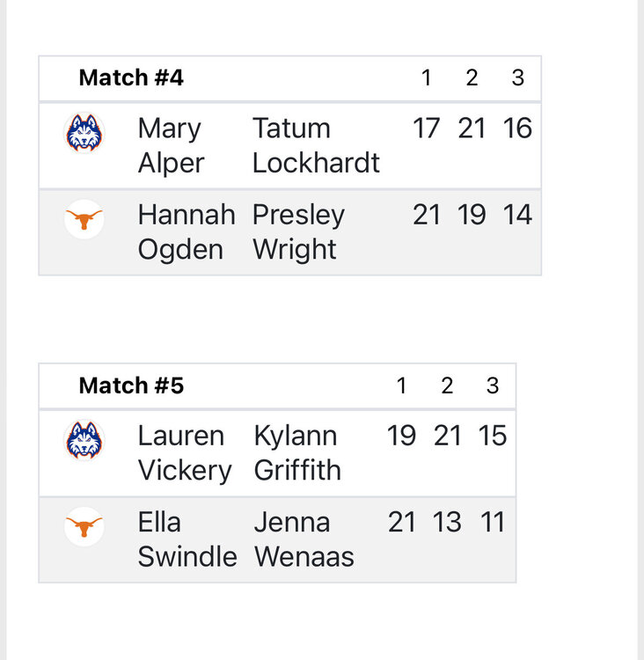Click the Longhorns logo beside Hannah Ogden

click(x=84, y=219)
